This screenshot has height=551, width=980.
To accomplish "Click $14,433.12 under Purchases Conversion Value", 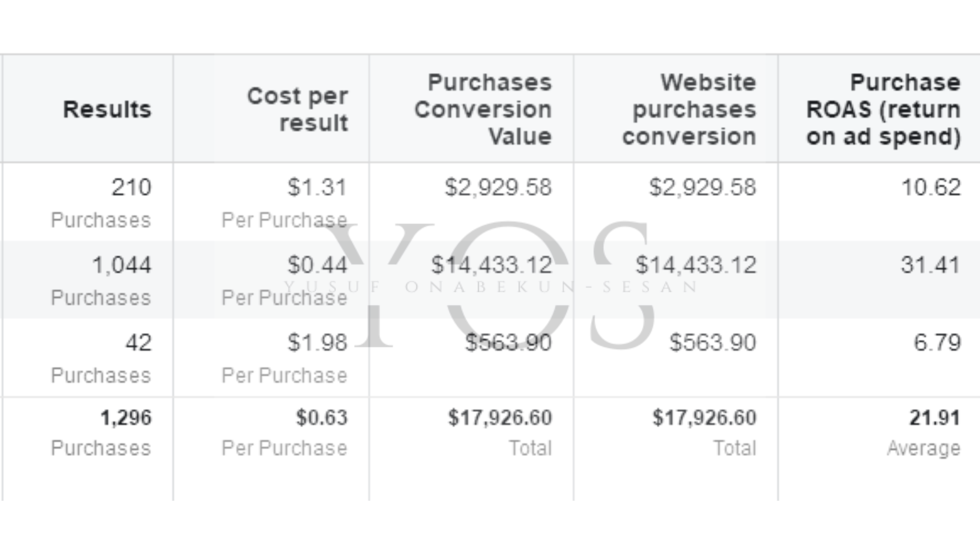I will pyautogui.click(x=491, y=265).
